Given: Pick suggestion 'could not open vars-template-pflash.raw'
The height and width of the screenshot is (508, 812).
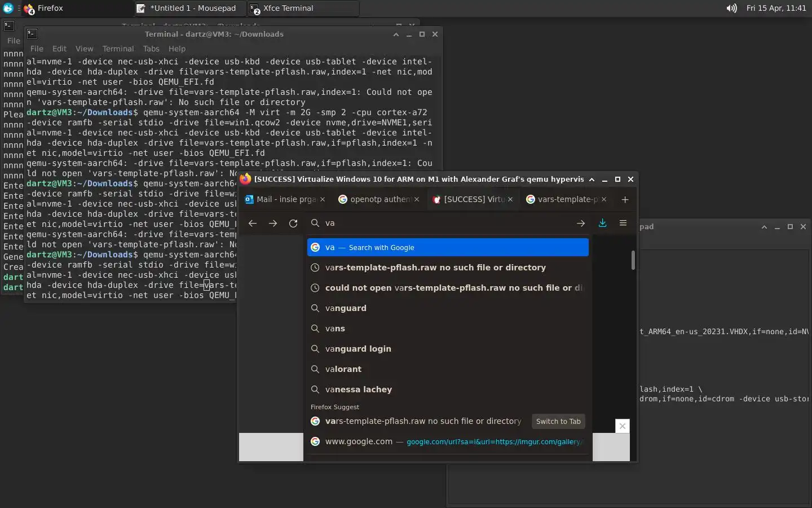Looking at the screenshot, I should (448, 288).
